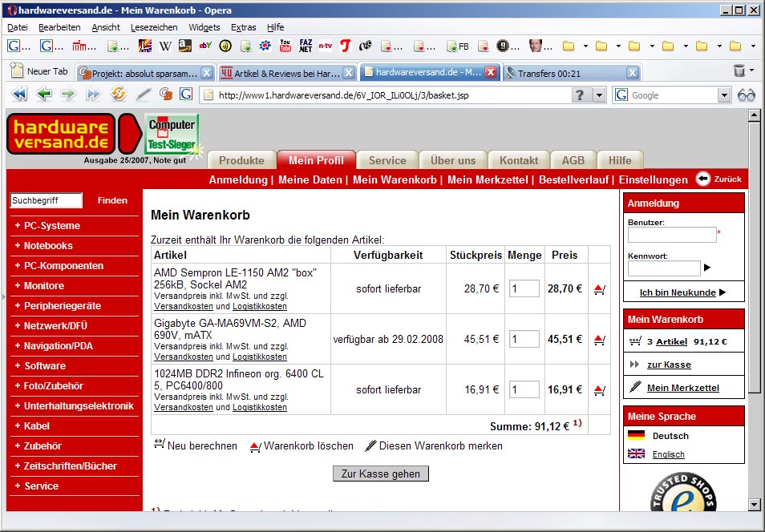Open the Google search engine dropdown

click(x=725, y=95)
